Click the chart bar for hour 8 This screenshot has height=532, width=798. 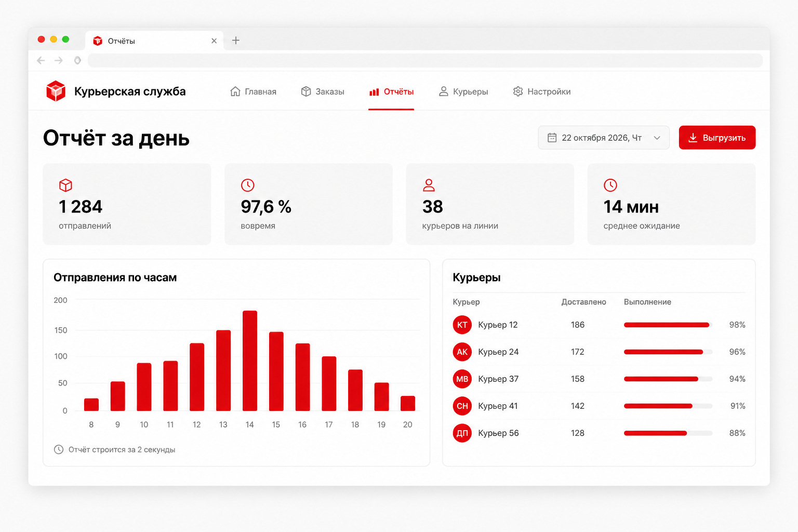[91, 405]
